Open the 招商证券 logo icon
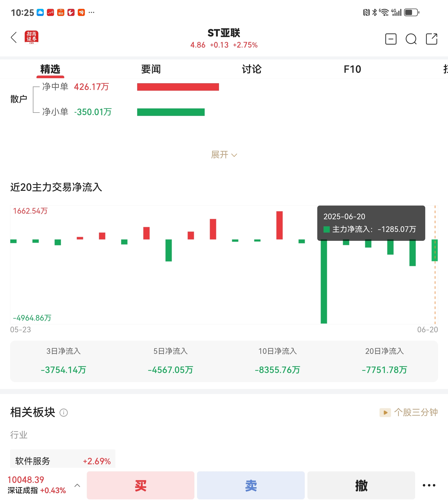The image size is (448, 503). coord(31,37)
